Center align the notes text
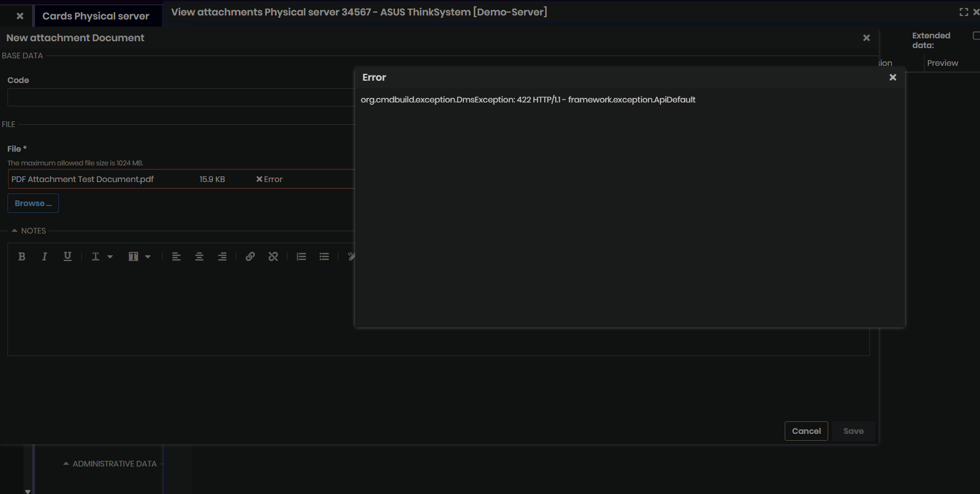The height and width of the screenshot is (494, 980). 199,256
